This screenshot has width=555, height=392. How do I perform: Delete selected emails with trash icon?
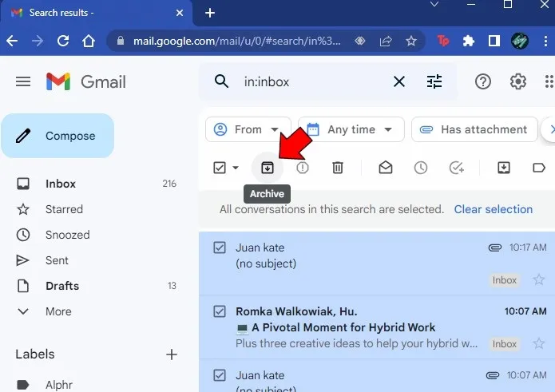point(338,168)
